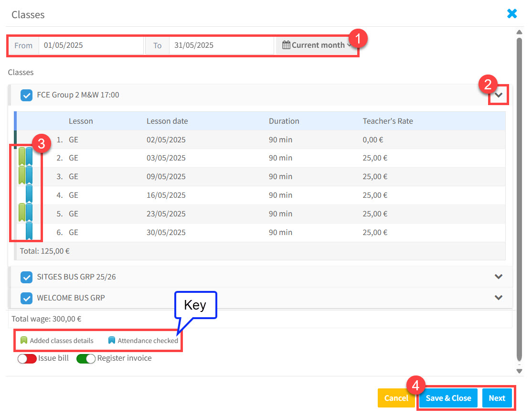
Task: Collapse the FCE Group 2 M&W 17:00 section
Action: [498, 95]
